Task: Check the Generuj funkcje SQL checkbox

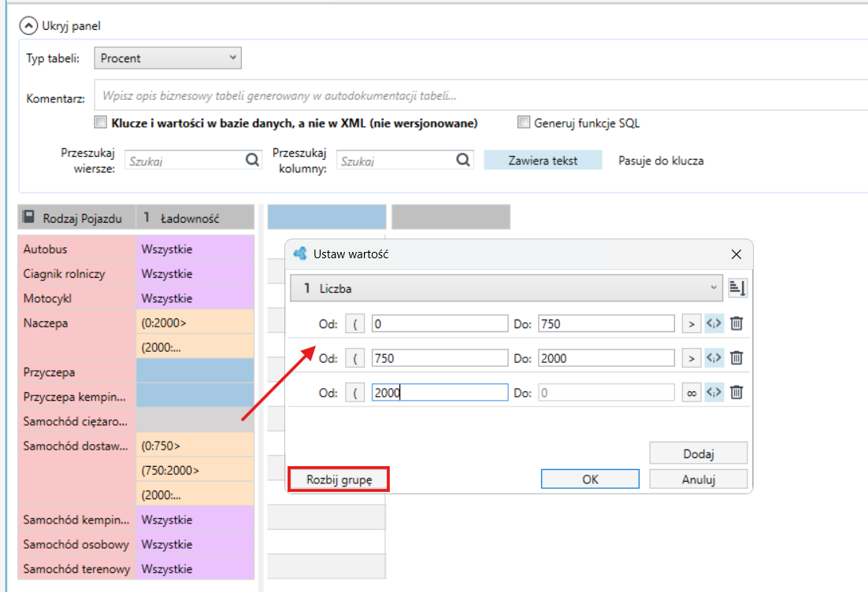Action: tap(523, 122)
